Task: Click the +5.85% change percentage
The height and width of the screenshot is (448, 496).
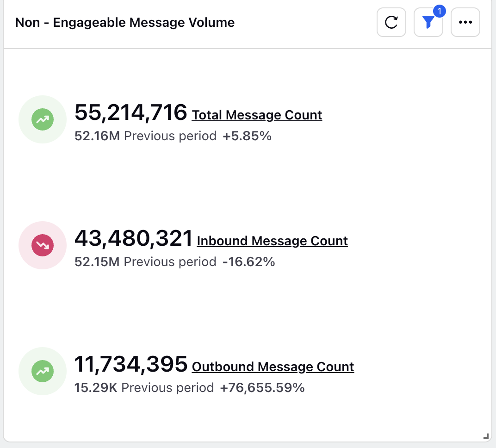Action: [x=247, y=136]
